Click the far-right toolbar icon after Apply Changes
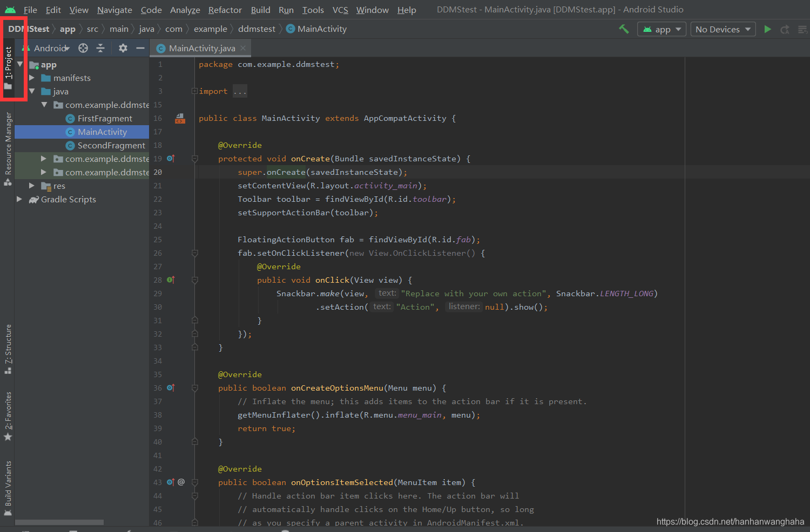 pyautogui.click(x=803, y=29)
